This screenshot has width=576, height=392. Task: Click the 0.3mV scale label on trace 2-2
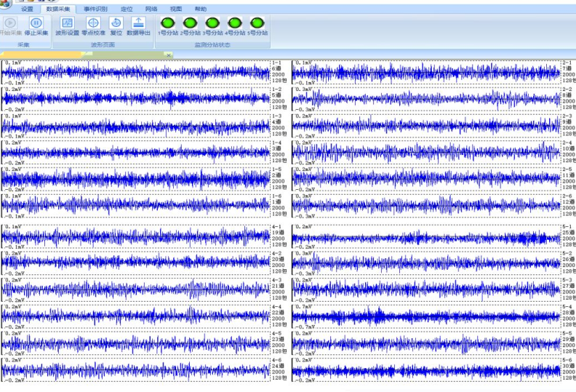[x=303, y=89]
